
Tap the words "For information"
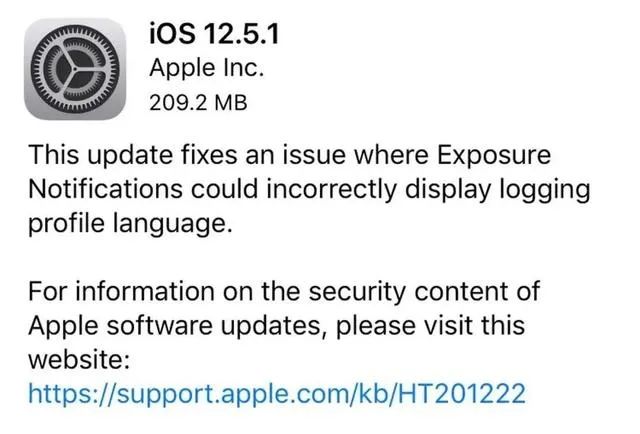tap(122, 292)
